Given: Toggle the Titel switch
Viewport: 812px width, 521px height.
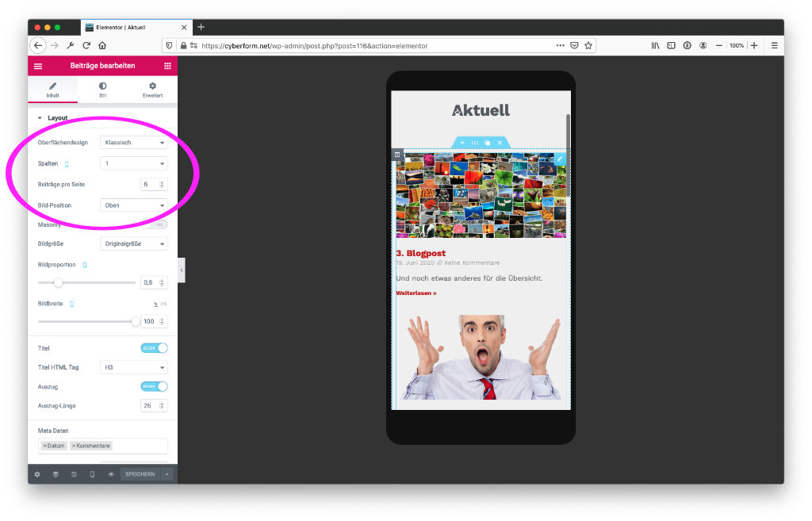Looking at the screenshot, I should click(x=154, y=348).
